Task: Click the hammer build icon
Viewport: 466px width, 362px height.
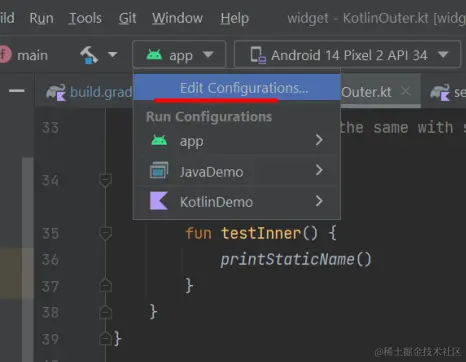Action: tap(89, 55)
